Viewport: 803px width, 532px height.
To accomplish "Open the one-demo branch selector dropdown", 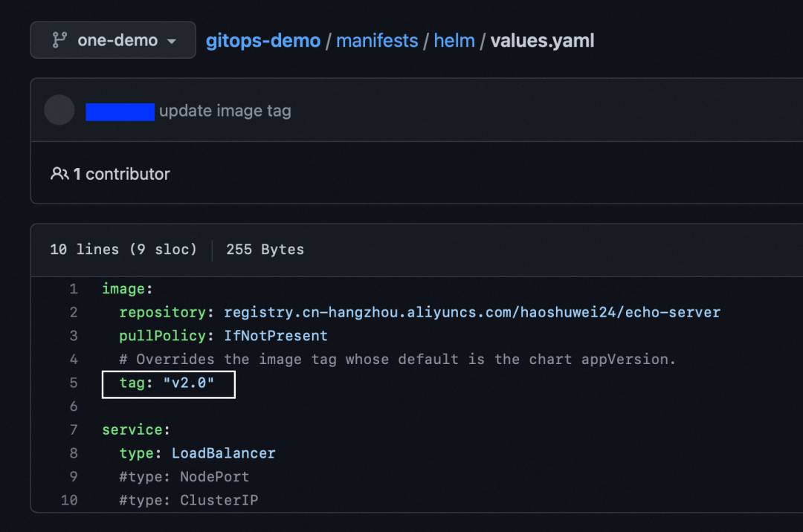I will (113, 40).
